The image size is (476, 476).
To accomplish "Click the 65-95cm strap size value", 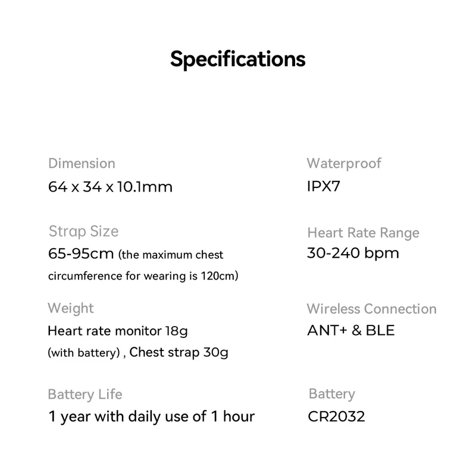I will 80,254.
